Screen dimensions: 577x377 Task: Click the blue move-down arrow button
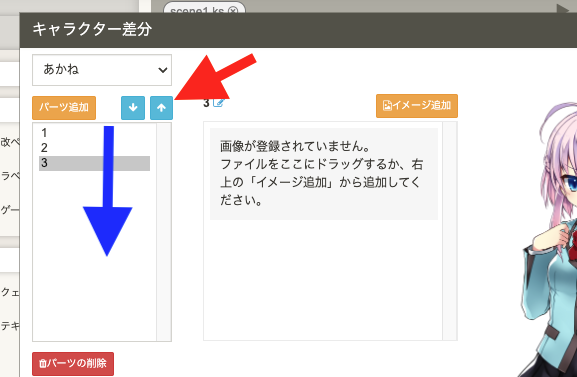133,108
